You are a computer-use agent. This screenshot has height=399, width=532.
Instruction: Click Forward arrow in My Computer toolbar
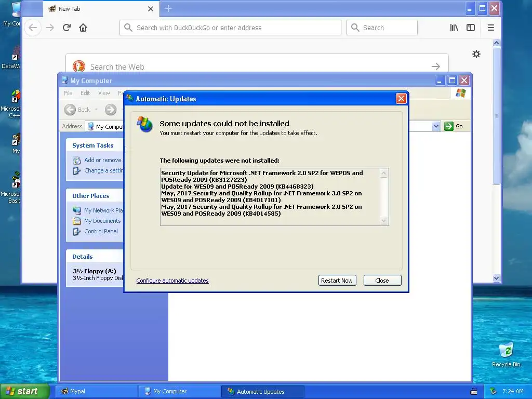111,110
